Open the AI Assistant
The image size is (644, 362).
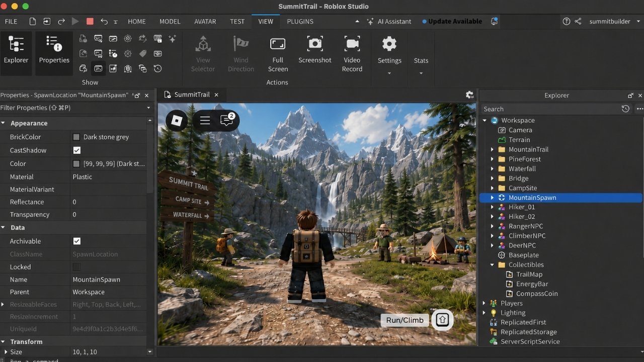tap(390, 22)
